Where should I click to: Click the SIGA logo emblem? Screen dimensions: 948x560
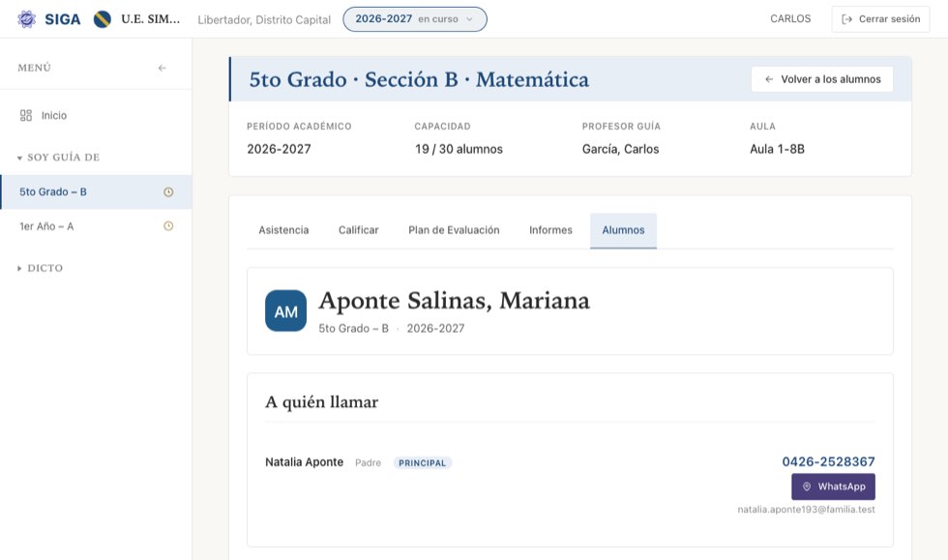[27, 19]
